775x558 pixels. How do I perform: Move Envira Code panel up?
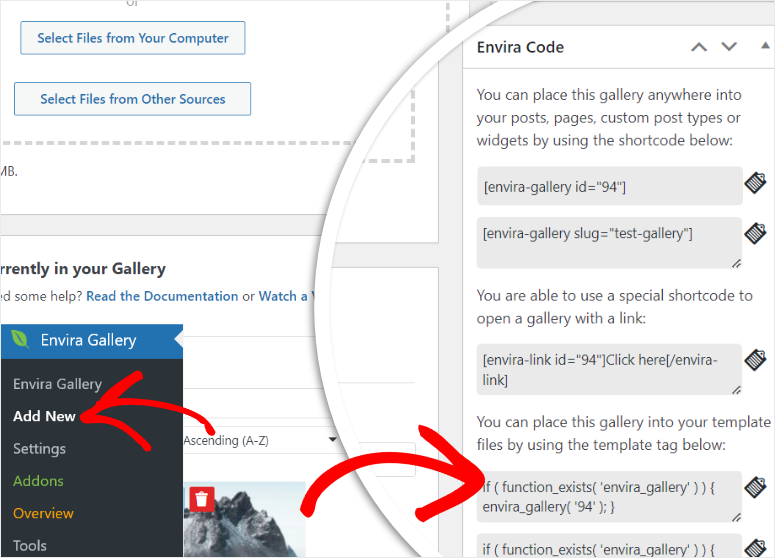699,47
